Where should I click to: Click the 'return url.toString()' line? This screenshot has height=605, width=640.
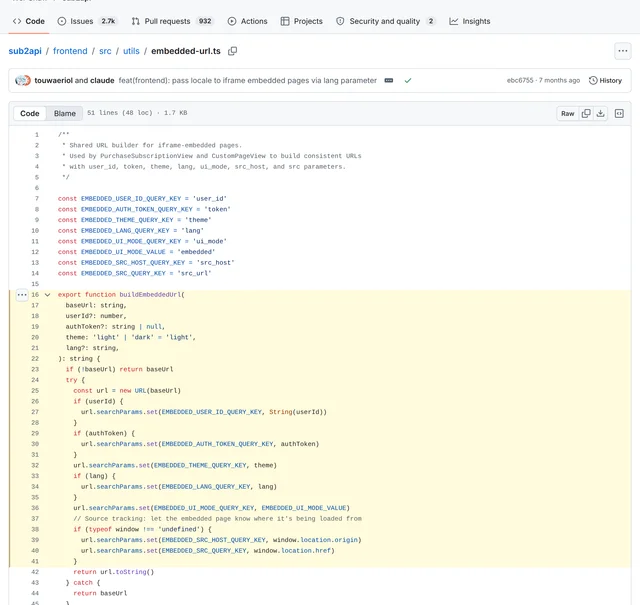(x=113, y=572)
